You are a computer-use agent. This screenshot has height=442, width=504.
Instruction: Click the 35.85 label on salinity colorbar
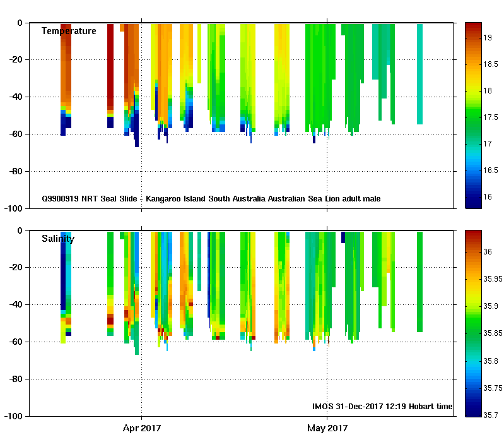click(x=493, y=333)
